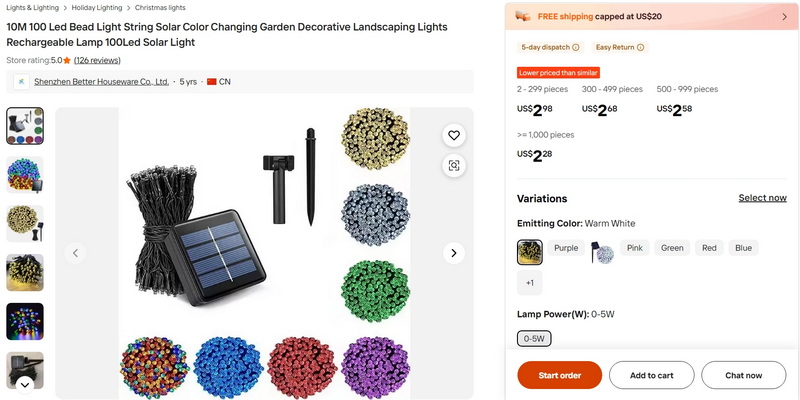Show next product image with right arrow
The width and height of the screenshot is (800, 400).
pyautogui.click(x=454, y=253)
